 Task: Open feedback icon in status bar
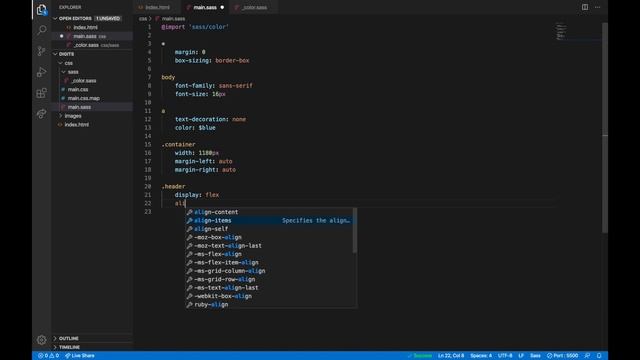[x=587, y=356]
